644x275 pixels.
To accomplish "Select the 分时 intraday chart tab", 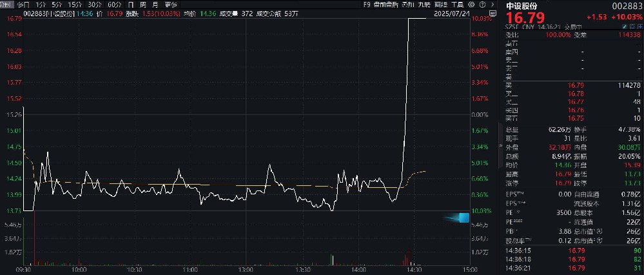I will pos(5,5).
